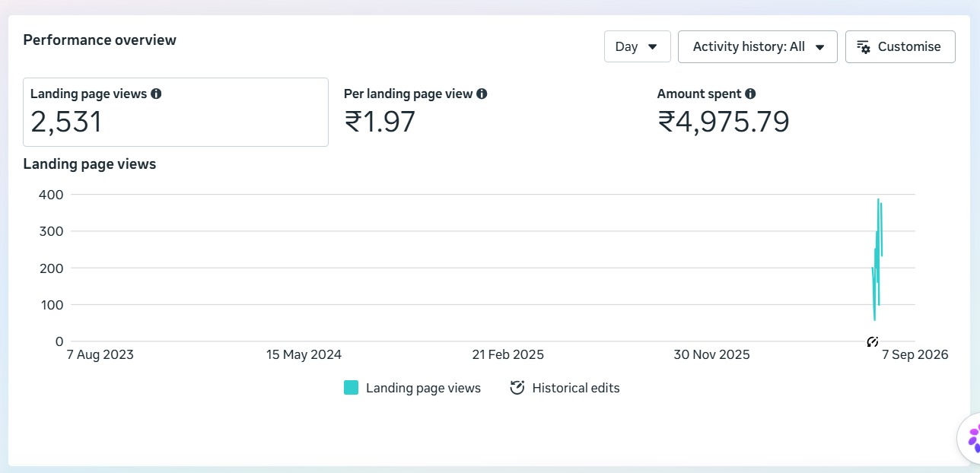
Task: Open the Day granularity dropdown
Action: point(637,46)
